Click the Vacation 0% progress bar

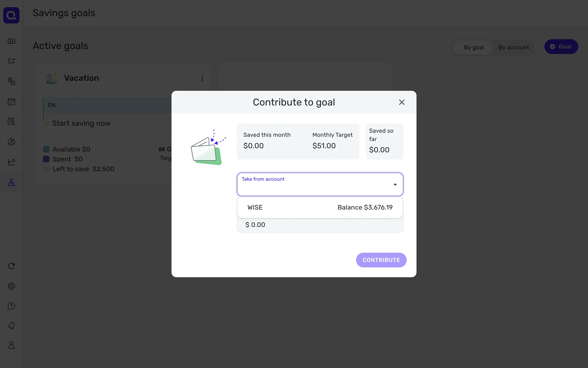[107, 105]
